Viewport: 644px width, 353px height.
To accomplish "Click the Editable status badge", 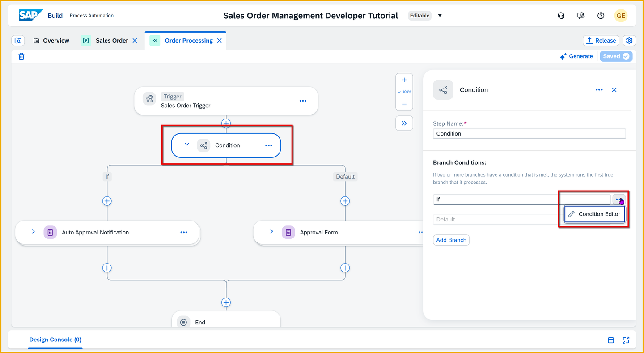I will pos(419,16).
